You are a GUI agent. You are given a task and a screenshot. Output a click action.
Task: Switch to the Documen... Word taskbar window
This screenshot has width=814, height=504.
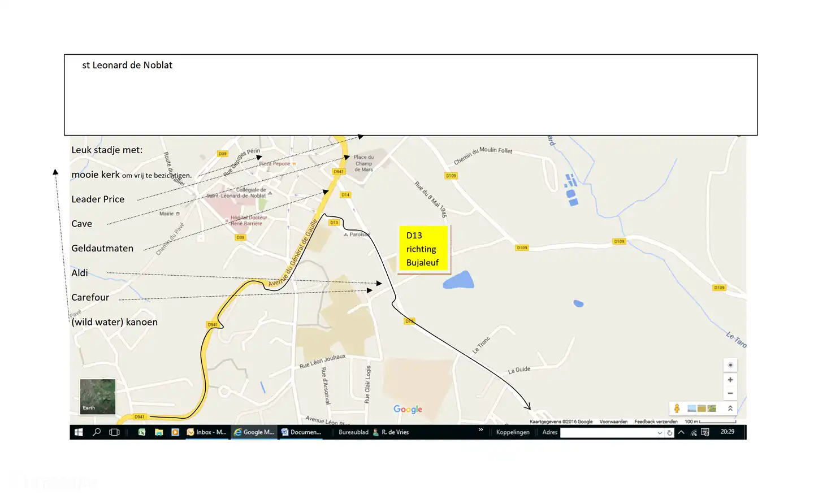301,432
